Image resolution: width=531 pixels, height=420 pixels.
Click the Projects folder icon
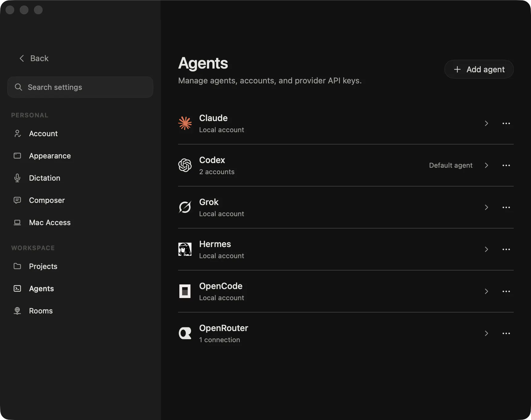tap(17, 266)
